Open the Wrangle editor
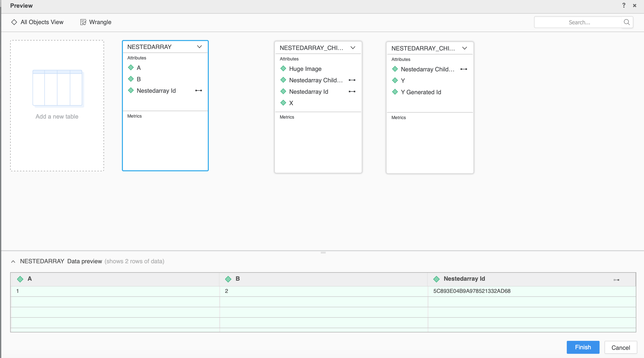 [96, 22]
